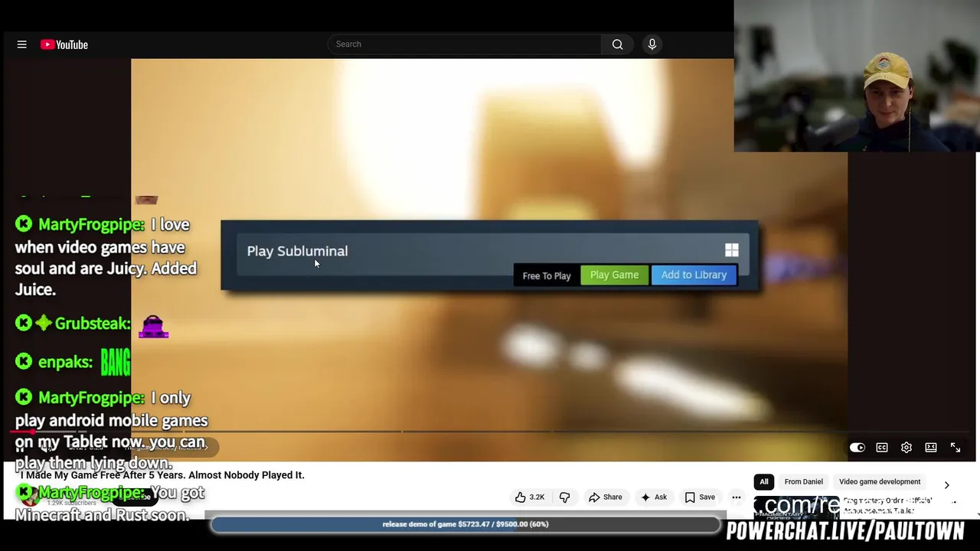Click the video title text
Viewport: 980px width, 551px height.
tap(163, 475)
